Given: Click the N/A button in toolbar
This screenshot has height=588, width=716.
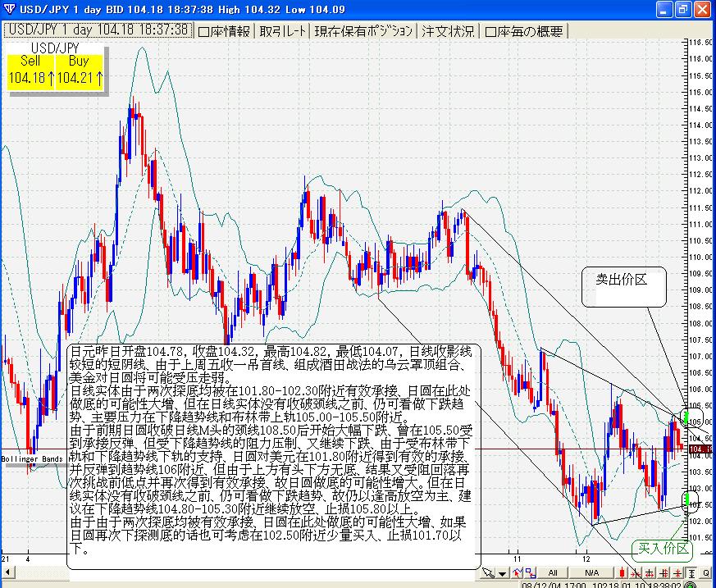Looking at the screenshot, I should coord(592,573).
